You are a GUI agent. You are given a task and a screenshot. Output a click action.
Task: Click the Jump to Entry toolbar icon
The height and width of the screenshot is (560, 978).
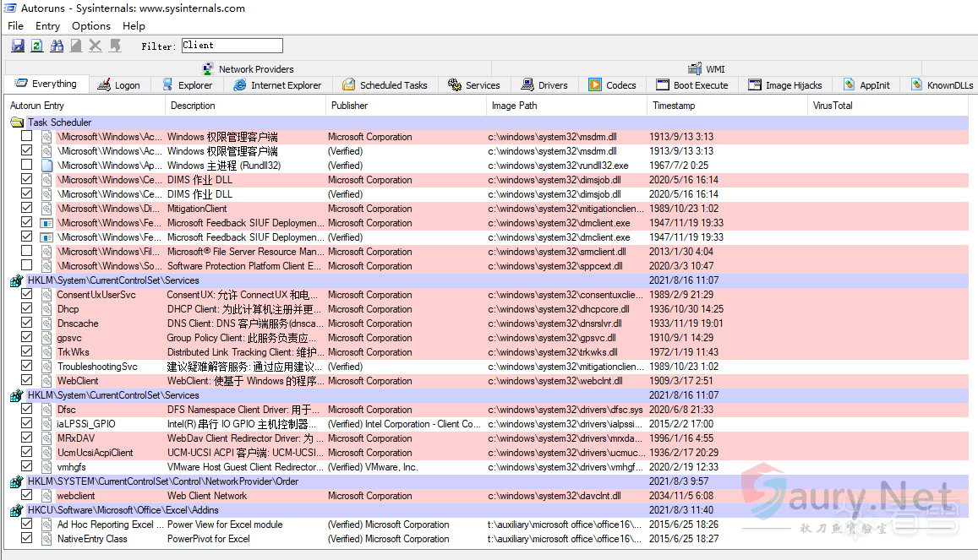[x=115, y=46]
